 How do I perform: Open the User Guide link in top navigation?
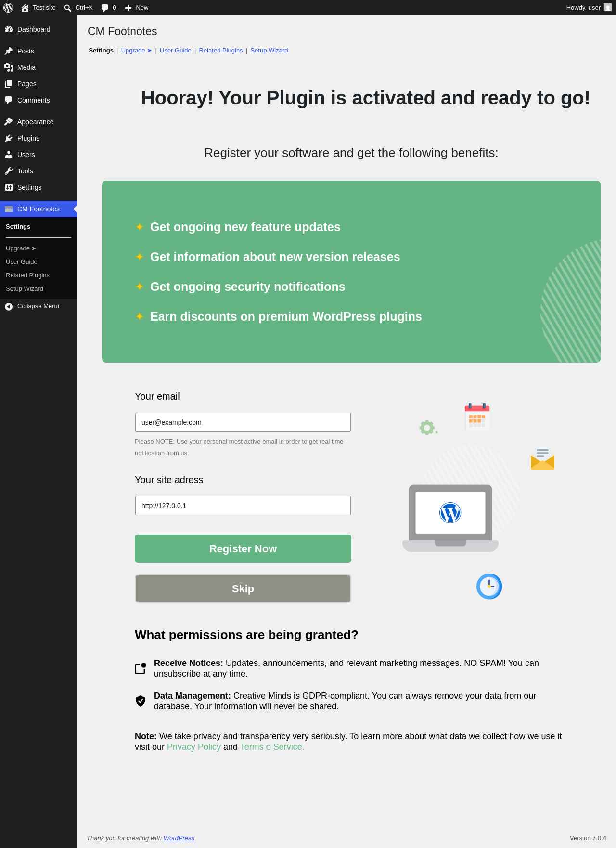pos(176,51)
